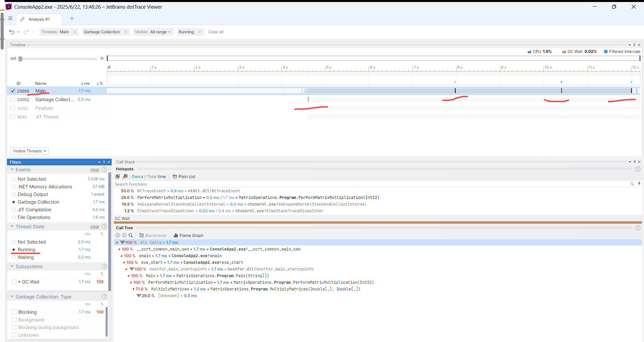Sort threads by ms column
Screen dimensions: 644x342
pos(85,84)
